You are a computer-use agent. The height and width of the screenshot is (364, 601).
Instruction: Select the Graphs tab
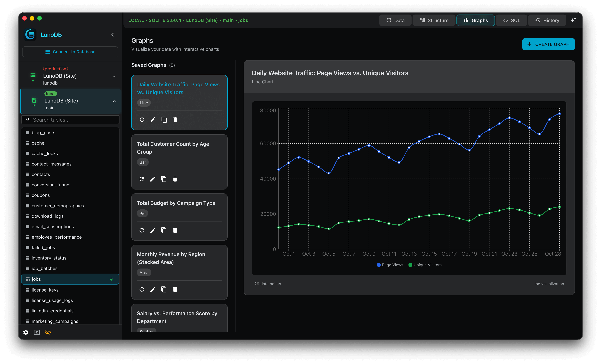[x=475, y=20]
